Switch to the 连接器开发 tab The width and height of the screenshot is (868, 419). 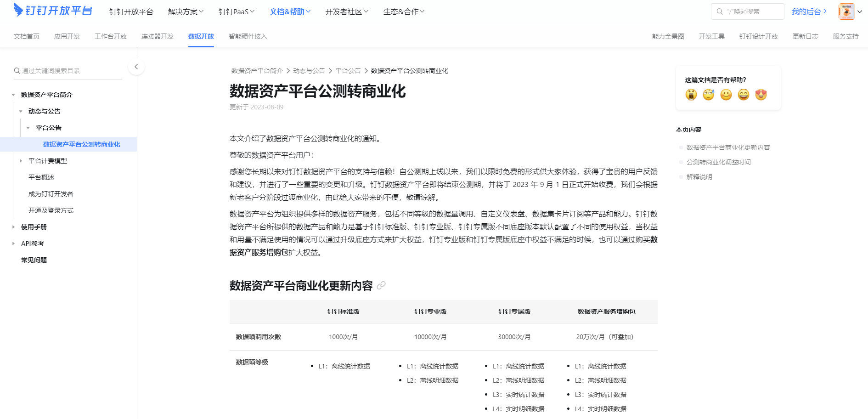click(x=158, y=36)
